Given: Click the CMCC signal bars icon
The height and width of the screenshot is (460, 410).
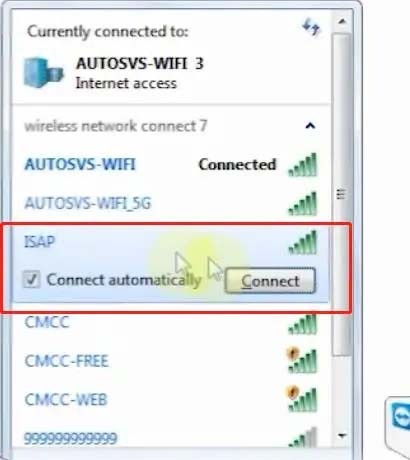Looking at the screenshot, I should [303, 323].
